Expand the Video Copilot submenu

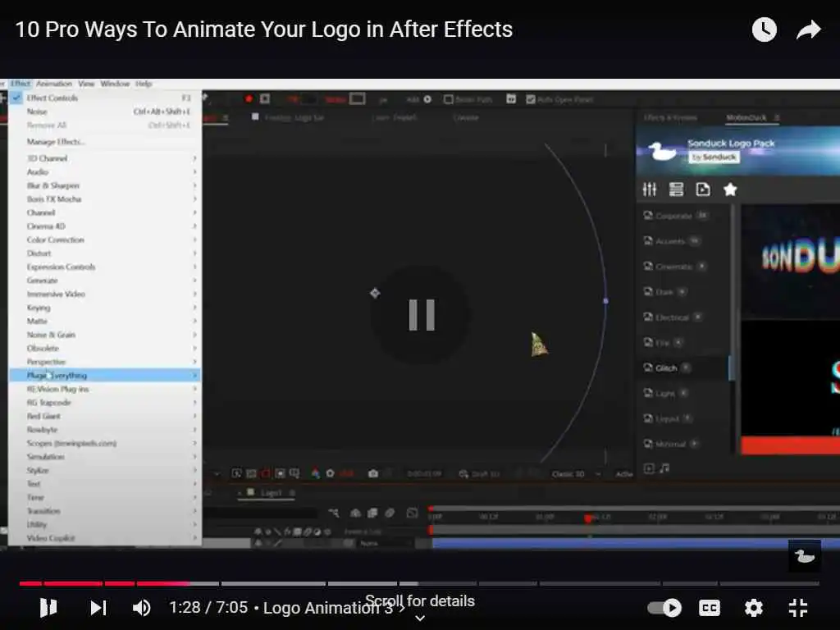click(105, 538)
